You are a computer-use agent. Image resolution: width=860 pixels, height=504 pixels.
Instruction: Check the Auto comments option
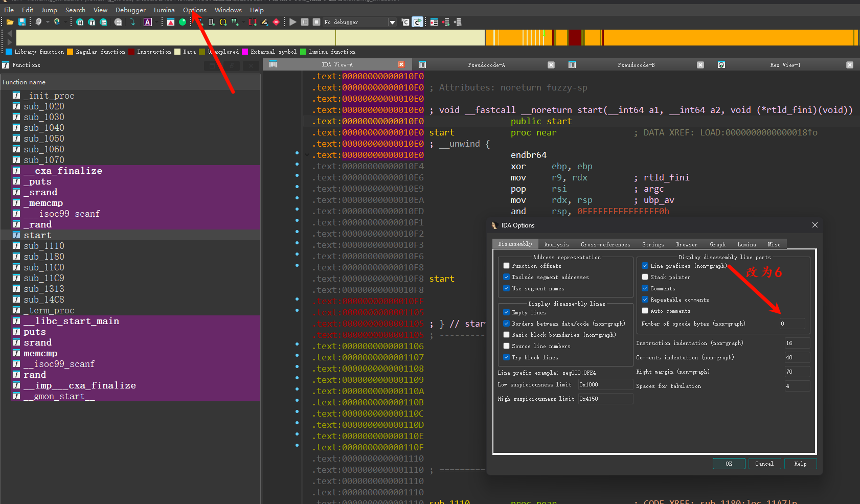(645, 311)
